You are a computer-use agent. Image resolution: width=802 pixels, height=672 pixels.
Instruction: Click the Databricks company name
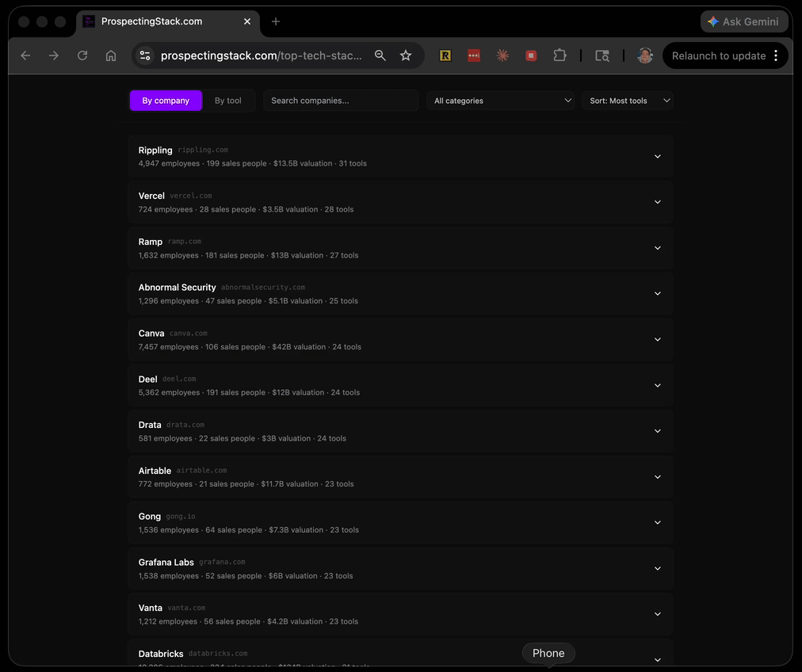click(161, 654)
